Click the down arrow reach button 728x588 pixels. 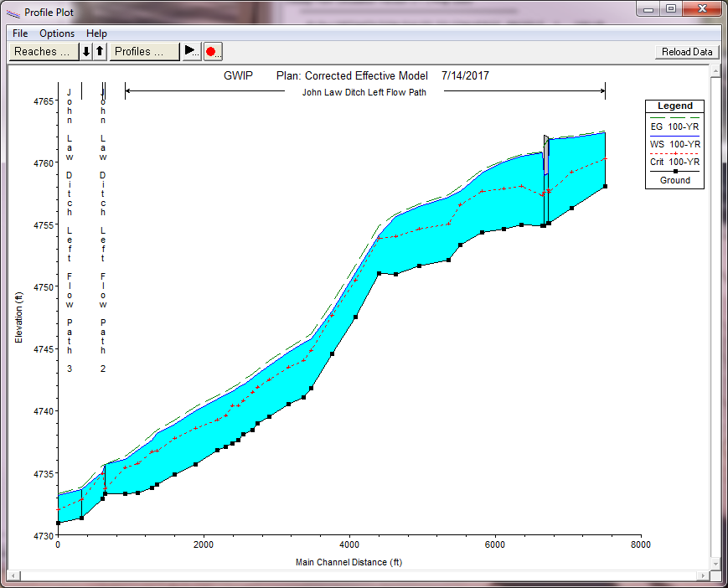pos(86,51)
